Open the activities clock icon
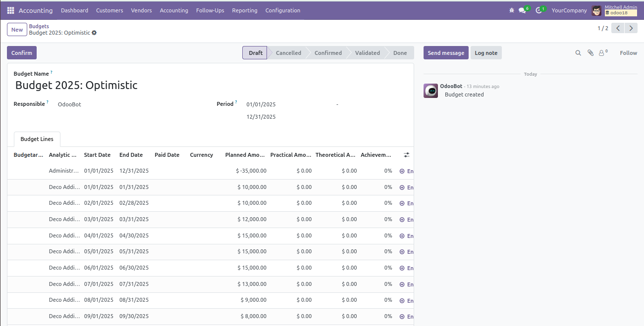 tap(539, 10)
